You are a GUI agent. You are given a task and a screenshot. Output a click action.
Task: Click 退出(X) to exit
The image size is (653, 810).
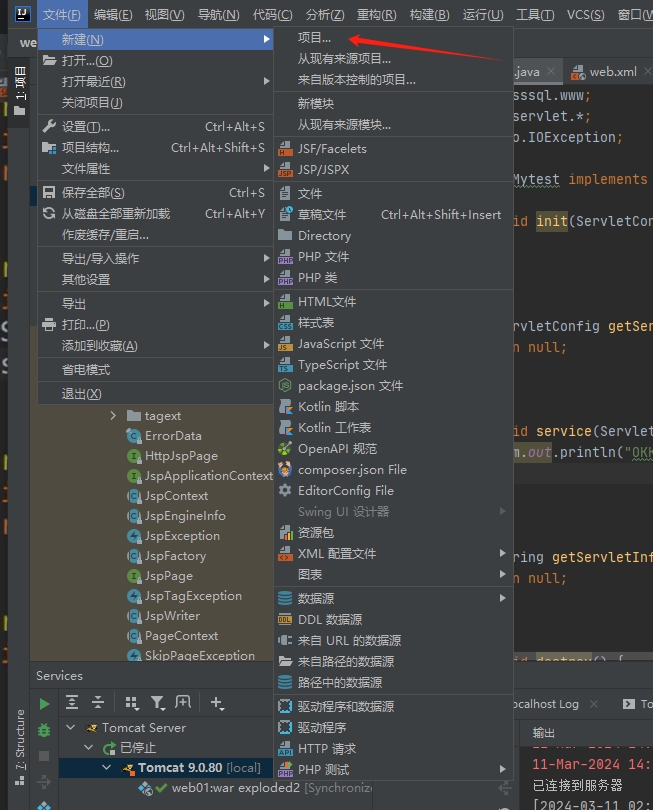pyautogui.click(x=156, y=394)
